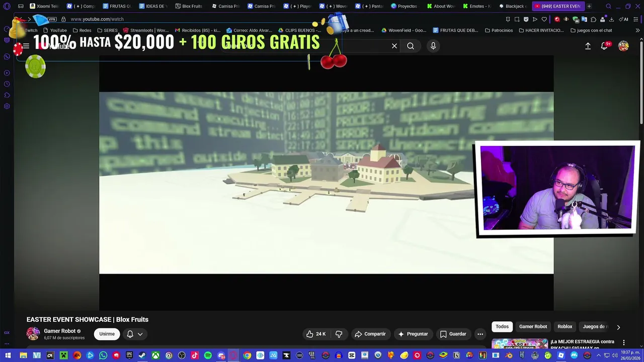Open the SERIES bookmarks folder
Image resolution: width=644 pixels, height=362 pixels.
(107, 30)
